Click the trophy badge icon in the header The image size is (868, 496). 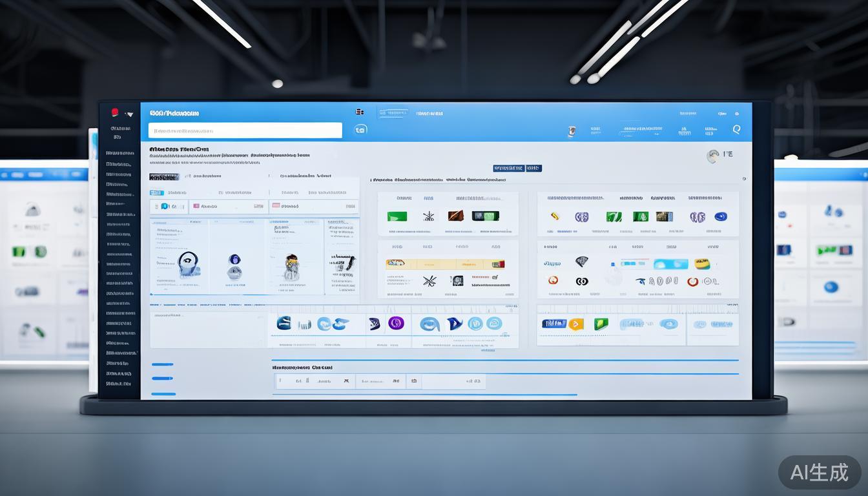(x=571, y=131)
